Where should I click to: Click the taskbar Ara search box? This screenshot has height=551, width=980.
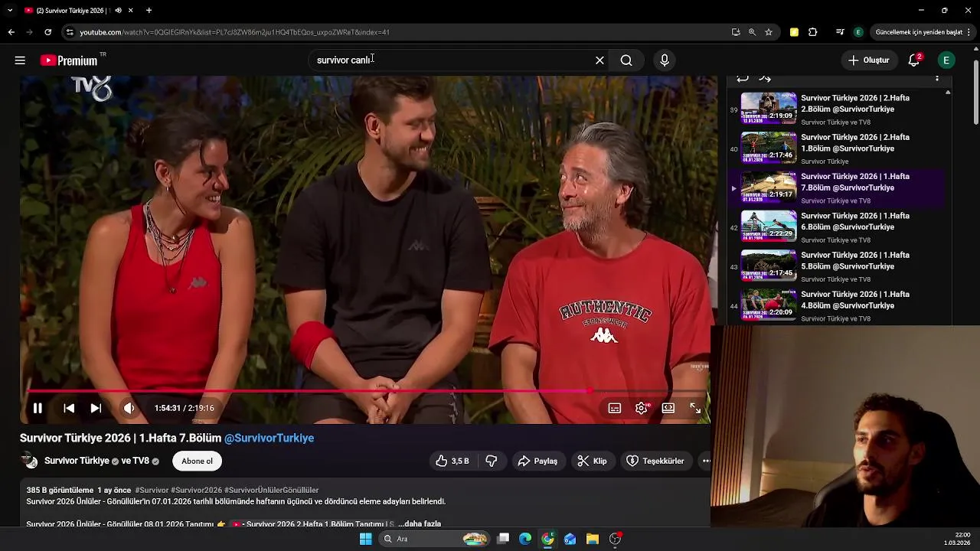coord(435,539)
